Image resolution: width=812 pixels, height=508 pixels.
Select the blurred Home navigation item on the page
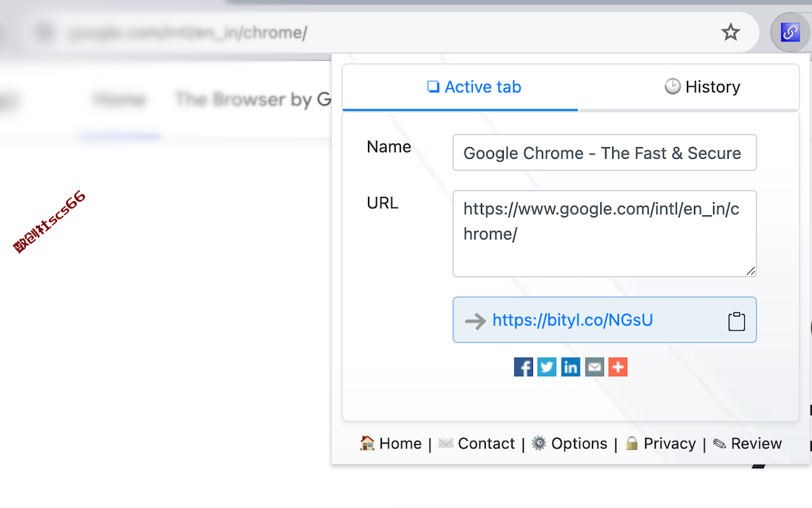[x=120, y=100]
